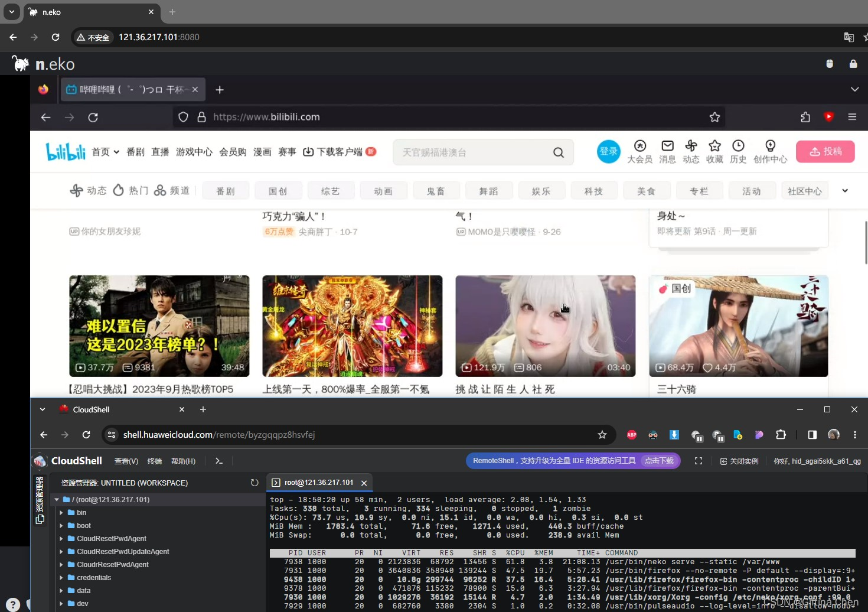868x612 pixels.
Task: Expand the boot folder
Action: (61, 526)
